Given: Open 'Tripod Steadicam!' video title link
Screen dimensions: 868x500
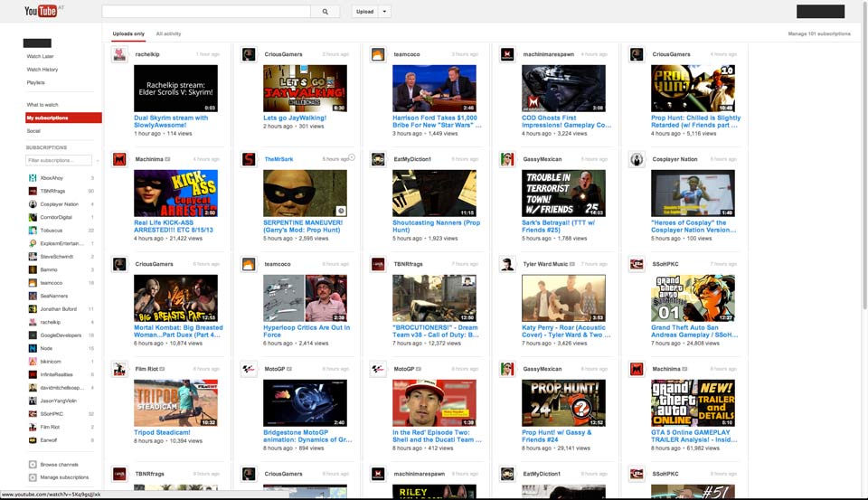Looking at the screenshot, I should coord(162,432).
